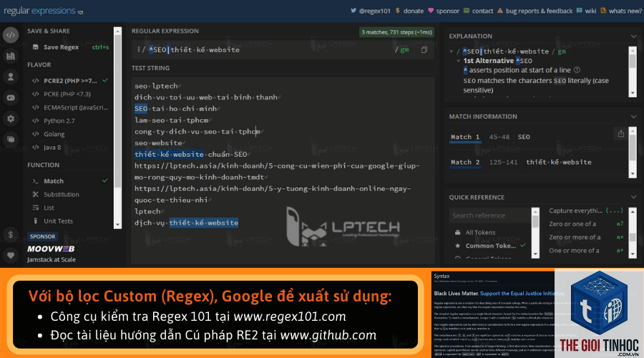
Task: Click the Common Tokens star icon
Action: (457, 246)
